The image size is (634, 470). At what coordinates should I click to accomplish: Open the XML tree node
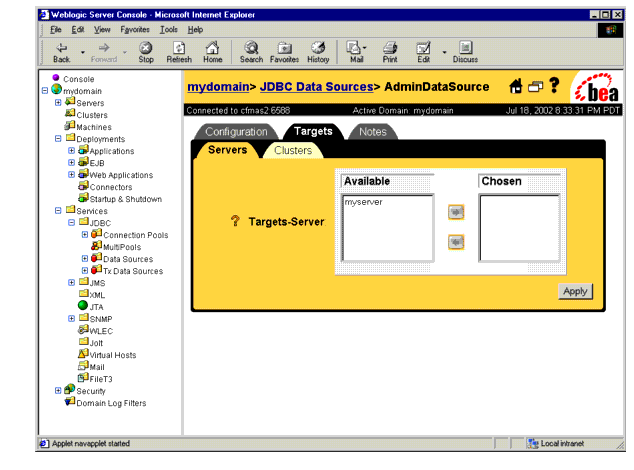pos(97,295)
